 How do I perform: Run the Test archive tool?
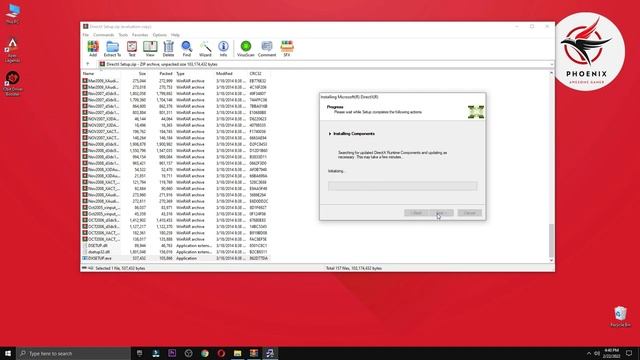click(x=132, y=49)
